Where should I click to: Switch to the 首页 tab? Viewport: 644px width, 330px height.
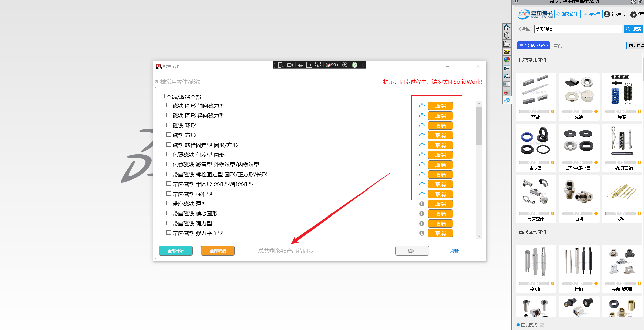click(x=558, y=46)
